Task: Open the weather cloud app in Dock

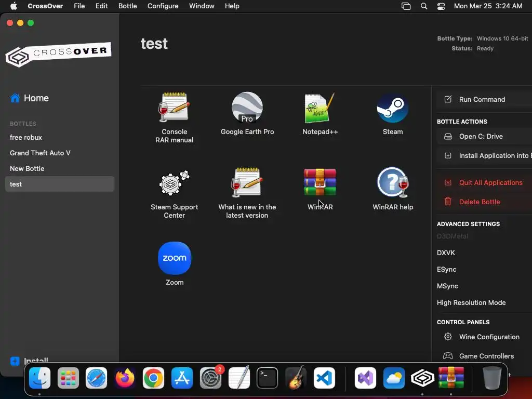Action: click(394, 378)
